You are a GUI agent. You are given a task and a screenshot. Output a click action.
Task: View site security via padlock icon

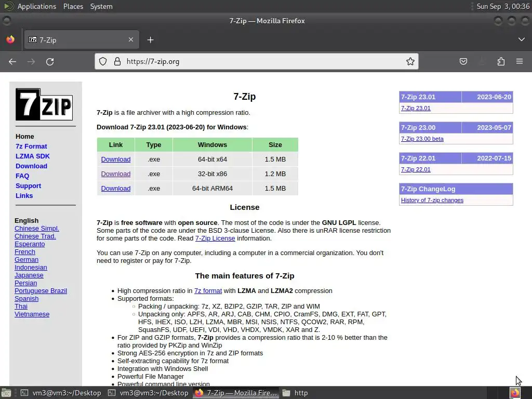(x=117, y=61)
